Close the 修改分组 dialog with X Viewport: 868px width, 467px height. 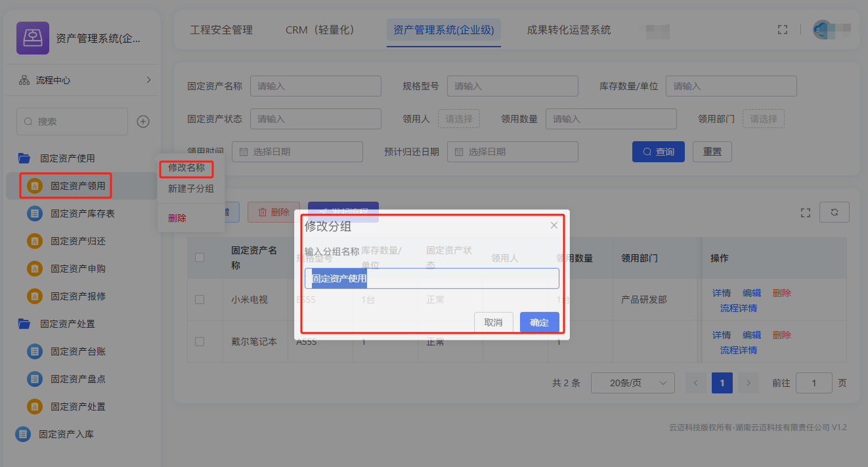tap(554, 225)
